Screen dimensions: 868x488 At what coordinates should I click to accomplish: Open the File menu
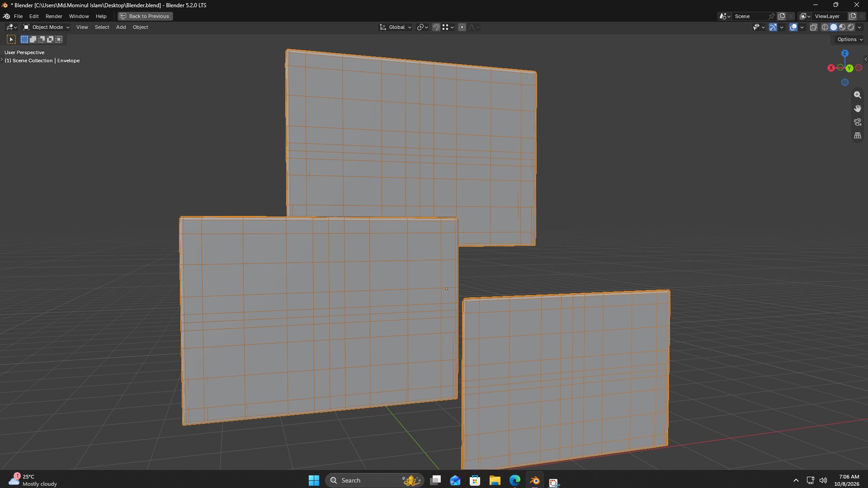(x=18, y=16)
